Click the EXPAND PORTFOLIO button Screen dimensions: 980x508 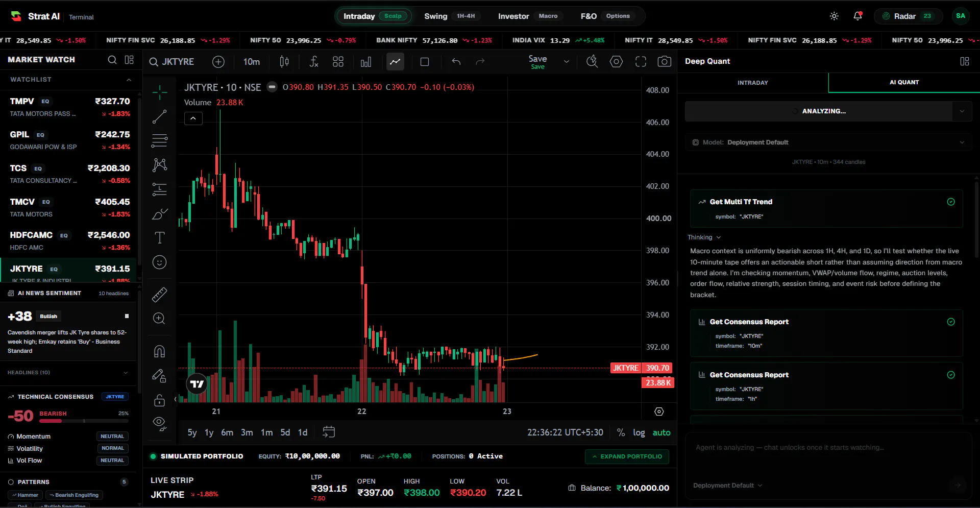point(627,456)
